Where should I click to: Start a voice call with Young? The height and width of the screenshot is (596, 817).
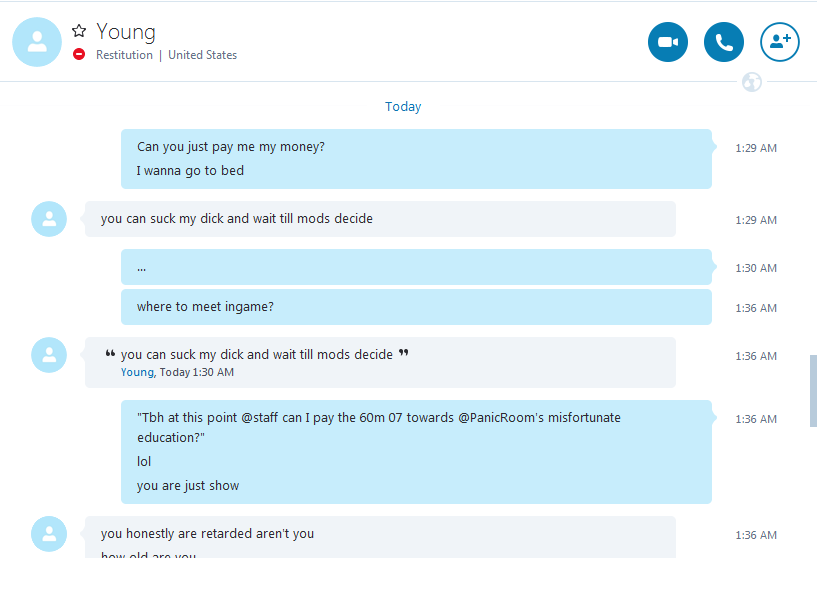point(724,42)
